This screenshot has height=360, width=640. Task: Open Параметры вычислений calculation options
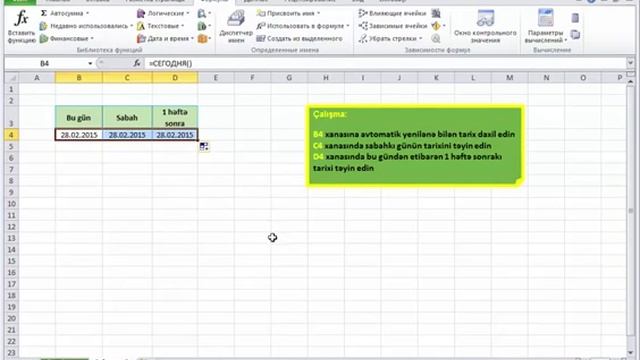pos(545,27)
